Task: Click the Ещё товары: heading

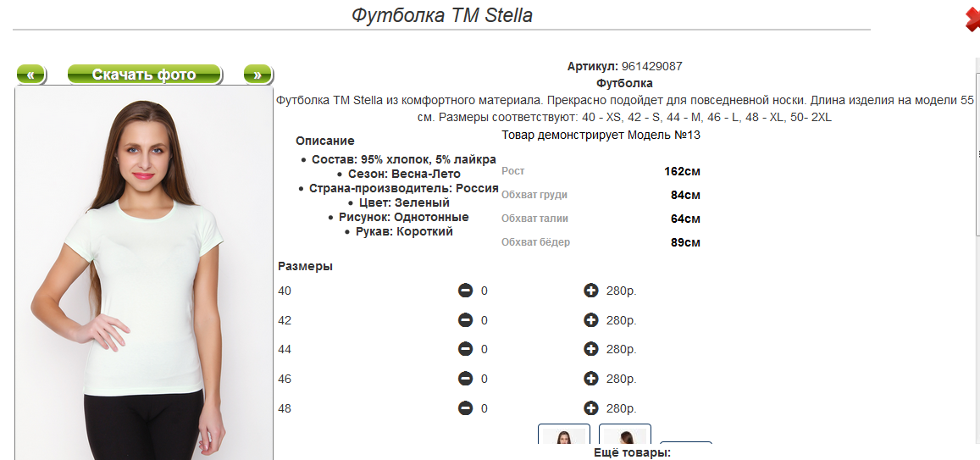Action: point(632,452)
